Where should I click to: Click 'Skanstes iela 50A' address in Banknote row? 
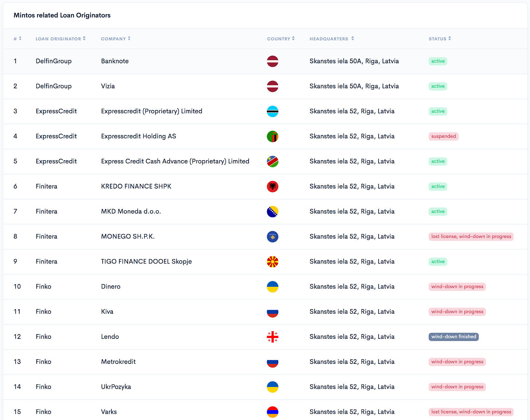pyautogui.click(x=354, y=61)
